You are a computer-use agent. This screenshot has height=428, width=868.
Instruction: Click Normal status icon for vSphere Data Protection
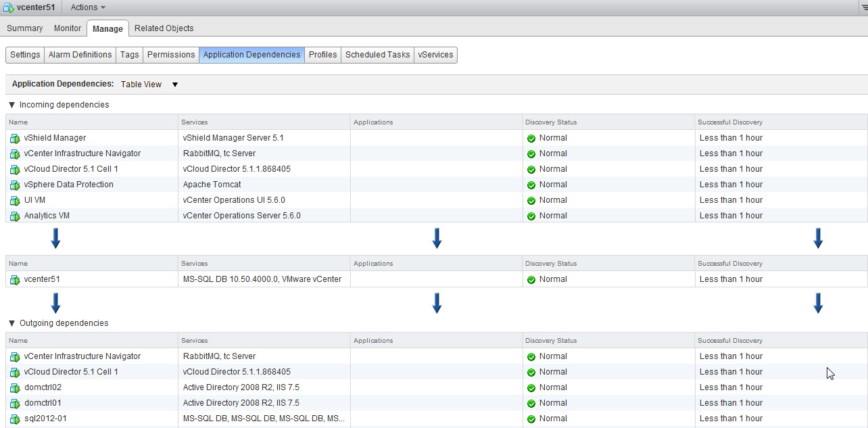531,185
